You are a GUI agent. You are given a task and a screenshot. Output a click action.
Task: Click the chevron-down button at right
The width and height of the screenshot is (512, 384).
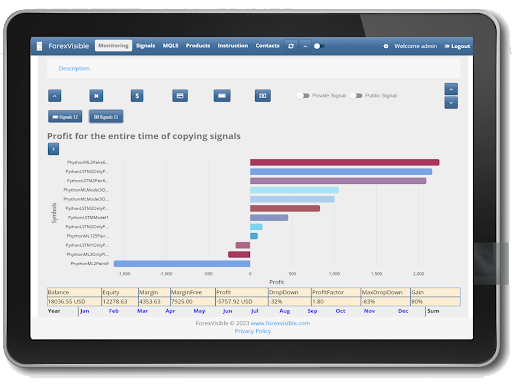(451, 103)
